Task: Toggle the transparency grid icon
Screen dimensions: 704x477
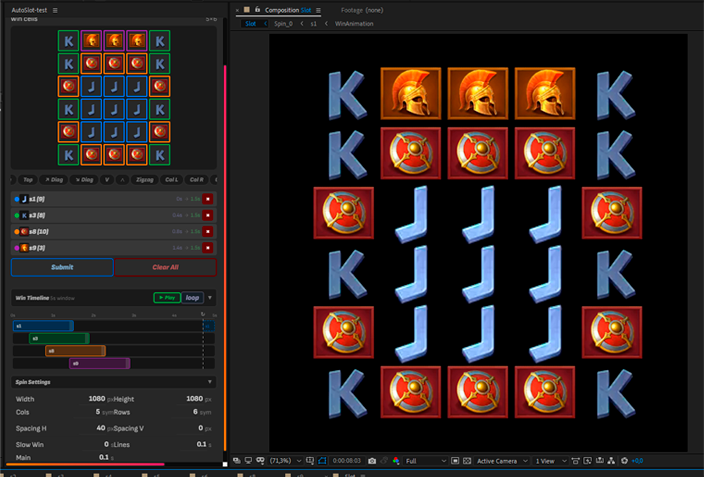Action: [467, 461]
